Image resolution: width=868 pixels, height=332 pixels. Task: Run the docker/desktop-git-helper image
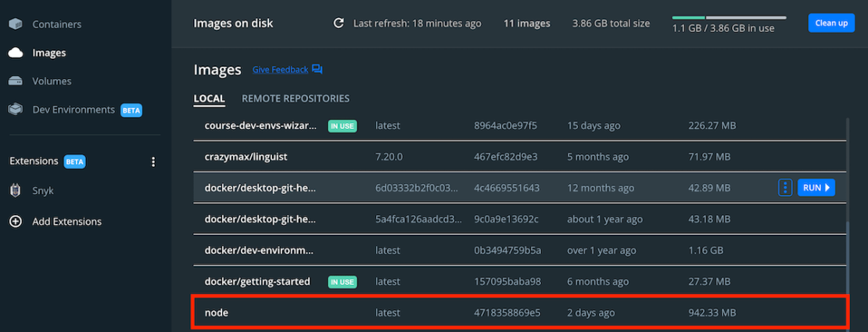point(816,188)
